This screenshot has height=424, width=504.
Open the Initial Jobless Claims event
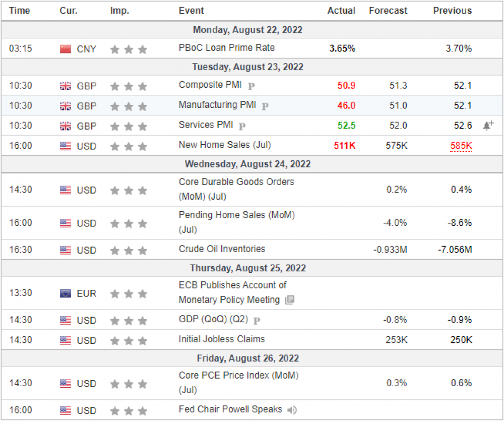point(222,339)
